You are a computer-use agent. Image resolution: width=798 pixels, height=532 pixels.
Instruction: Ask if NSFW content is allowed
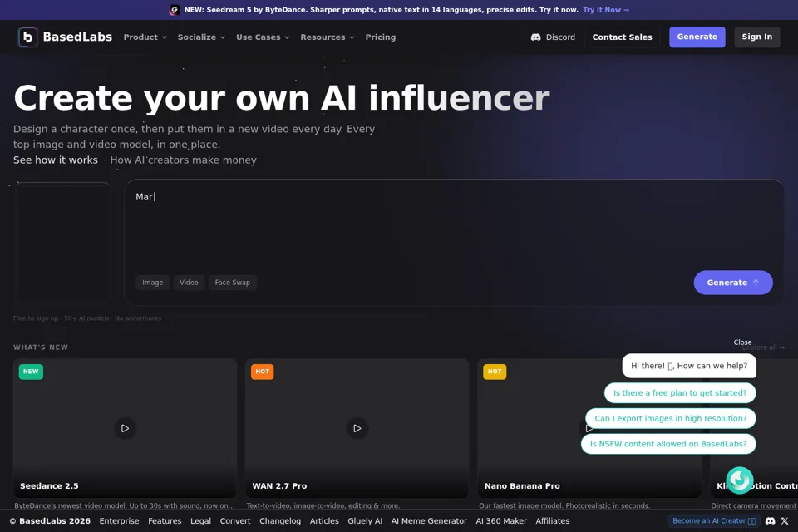(668, 444)
